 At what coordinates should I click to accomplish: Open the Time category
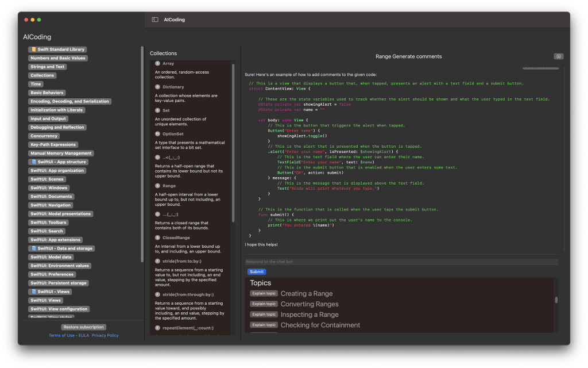pos(36,84)
